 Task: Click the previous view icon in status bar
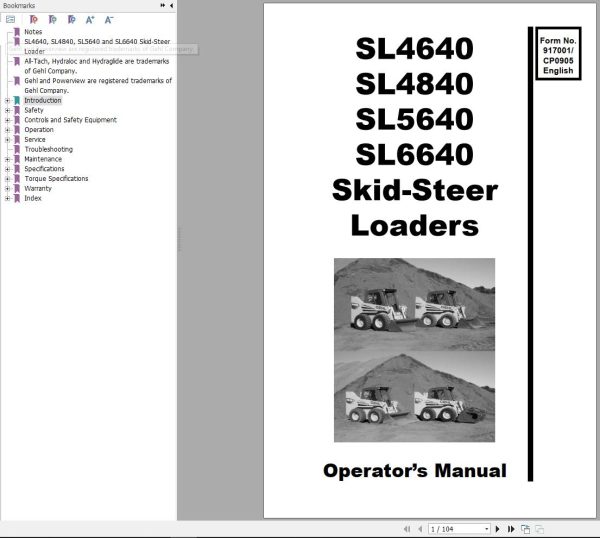525,529
